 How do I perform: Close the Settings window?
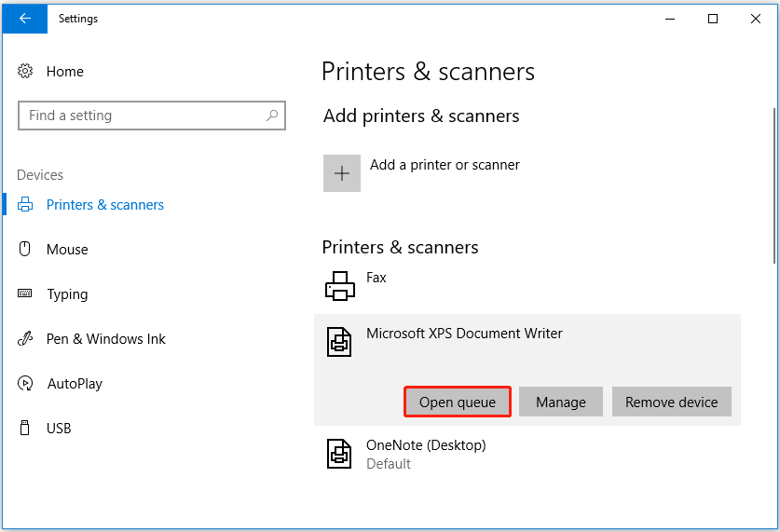coord(756,19)
